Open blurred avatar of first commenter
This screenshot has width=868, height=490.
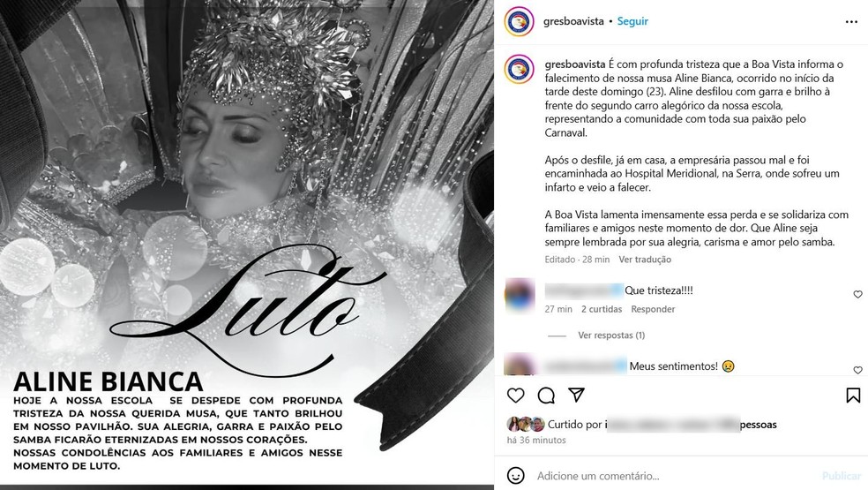point(520,295)
